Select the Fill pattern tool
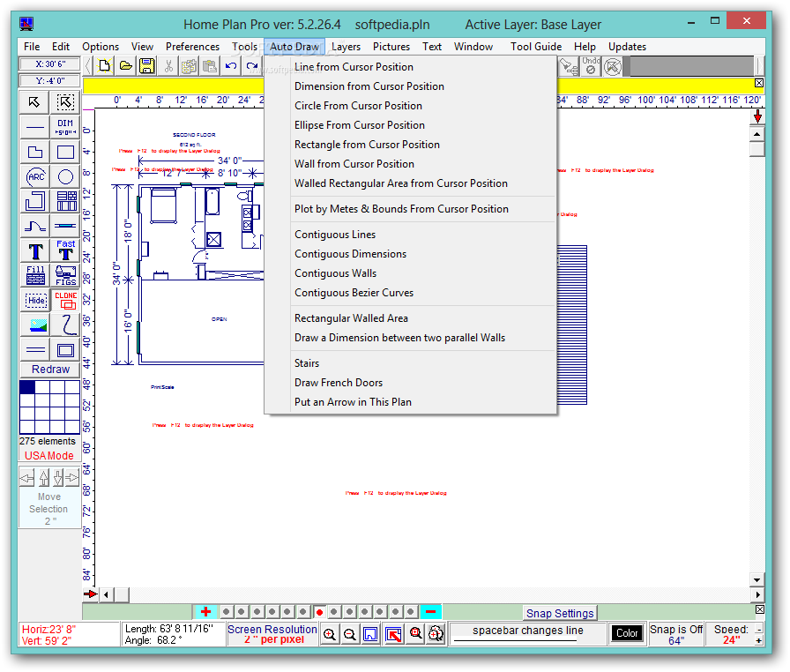Screen dimensions: 790x672 pyautogui.click(x=34, y=275)
